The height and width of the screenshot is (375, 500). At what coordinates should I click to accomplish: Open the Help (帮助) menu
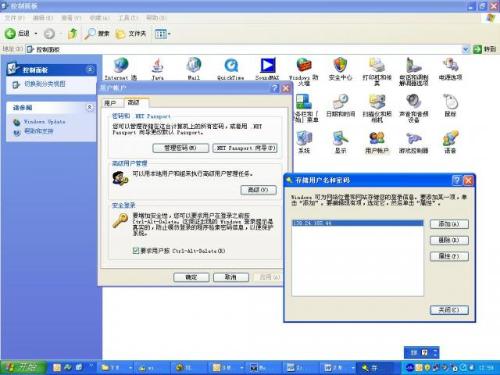[156, 18]
